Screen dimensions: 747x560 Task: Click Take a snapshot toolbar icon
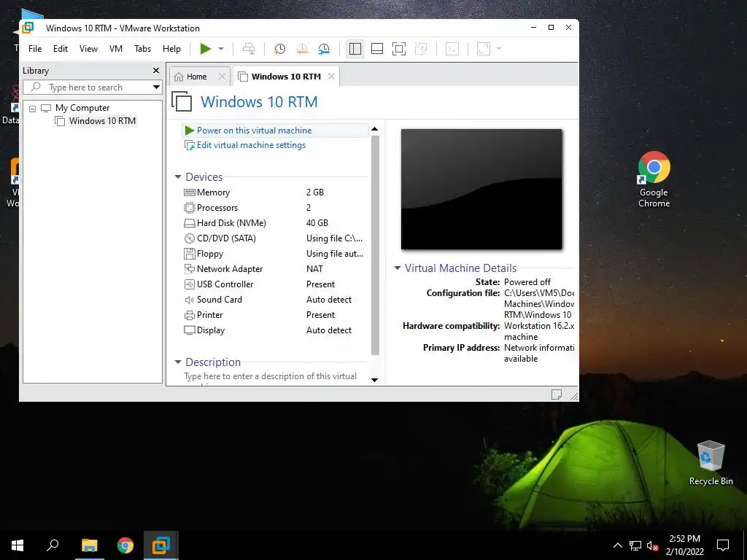(x=279, y=49)
